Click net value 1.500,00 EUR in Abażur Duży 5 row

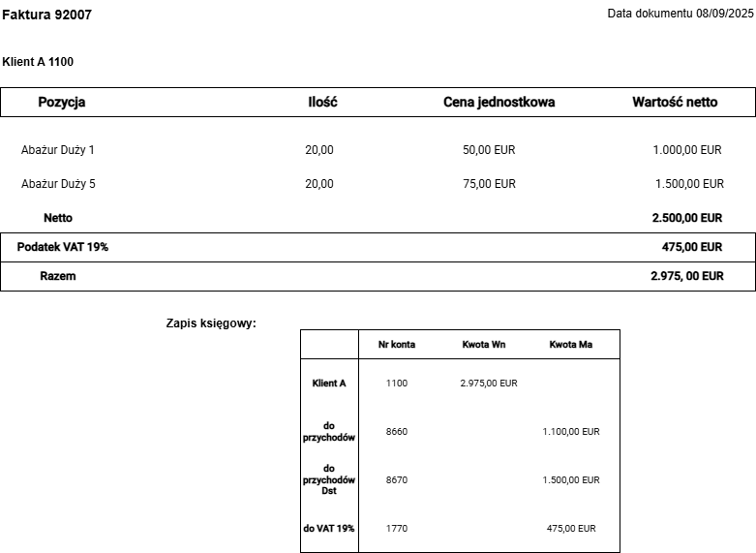[x=689, y=184]
